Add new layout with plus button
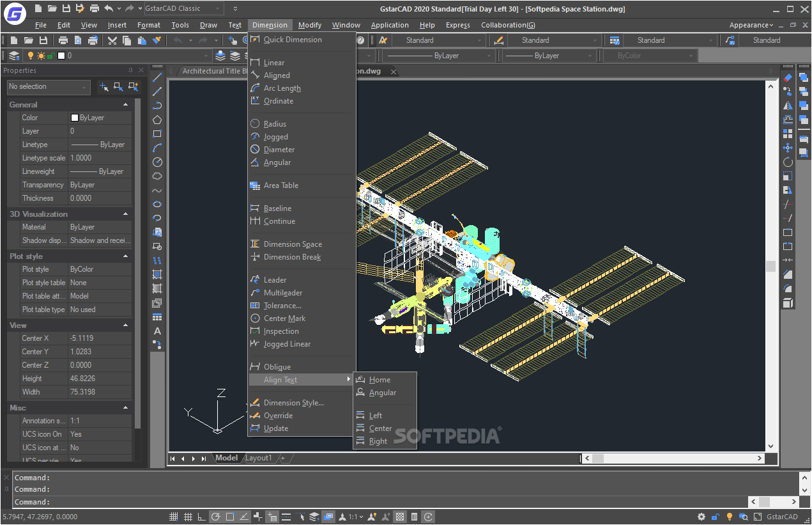Image resolution: width=812 pixels, height=525 pixels. pos(282,458)
